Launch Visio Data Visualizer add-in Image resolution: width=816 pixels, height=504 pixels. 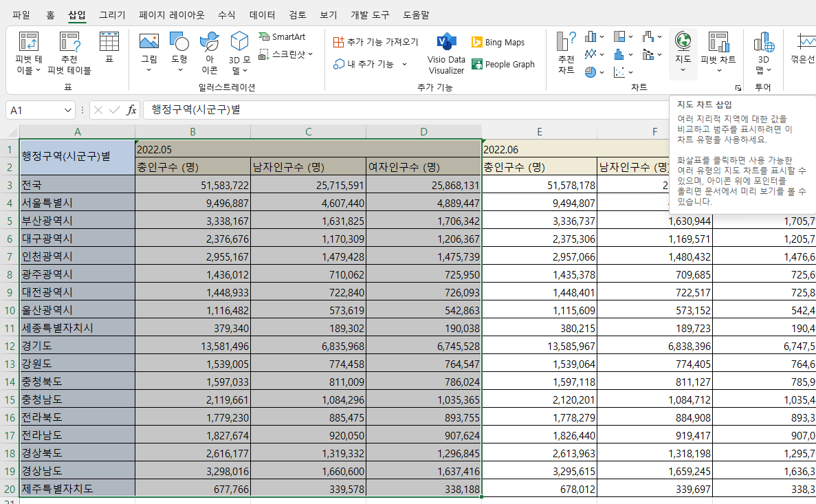(447, 53)
